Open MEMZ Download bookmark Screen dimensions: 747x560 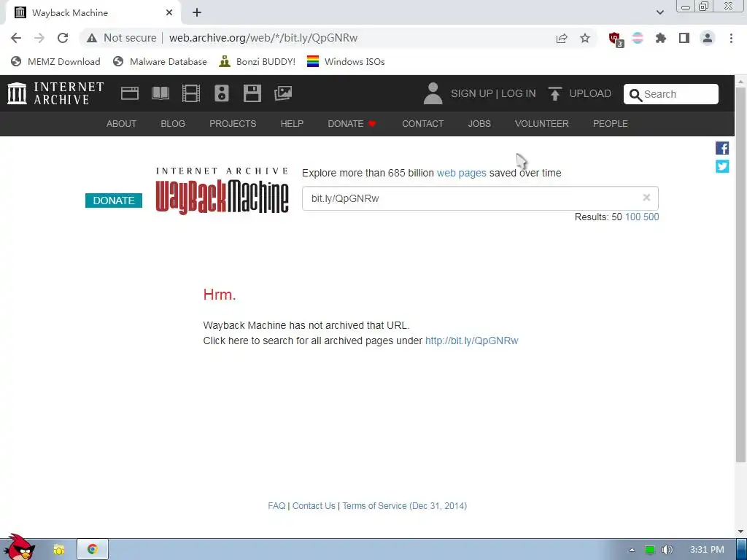click(55, 61)
